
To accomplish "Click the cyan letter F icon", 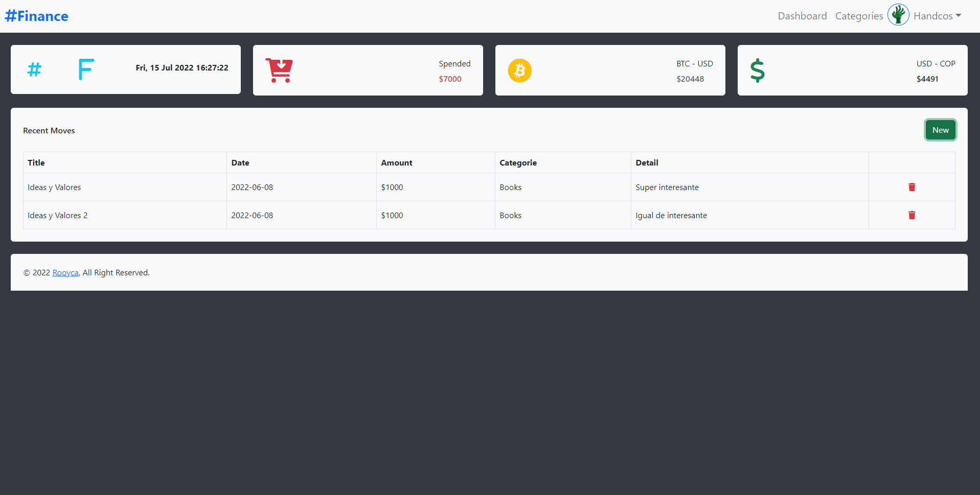I will point(86,69).
